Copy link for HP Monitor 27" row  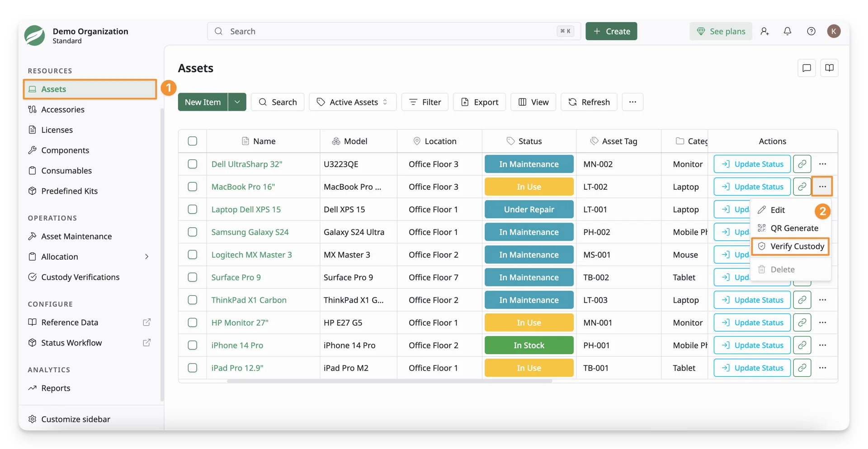pos(802,323)
